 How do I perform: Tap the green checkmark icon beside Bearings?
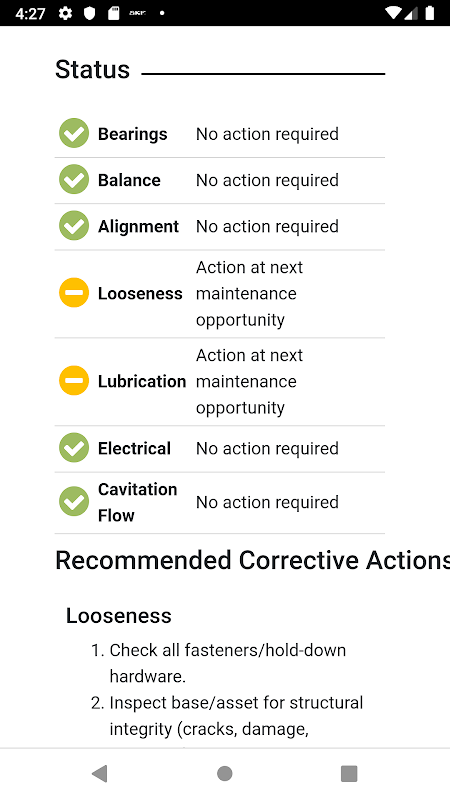(x=74, y=133)
